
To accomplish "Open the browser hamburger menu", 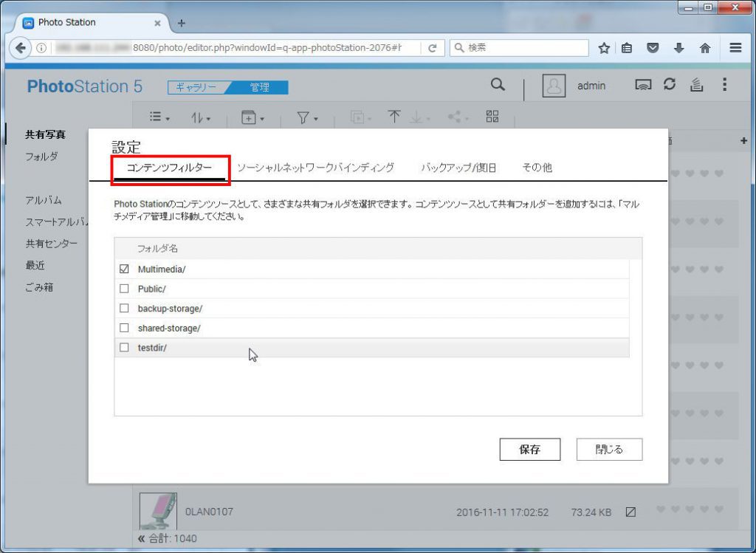I will [735, 48].
